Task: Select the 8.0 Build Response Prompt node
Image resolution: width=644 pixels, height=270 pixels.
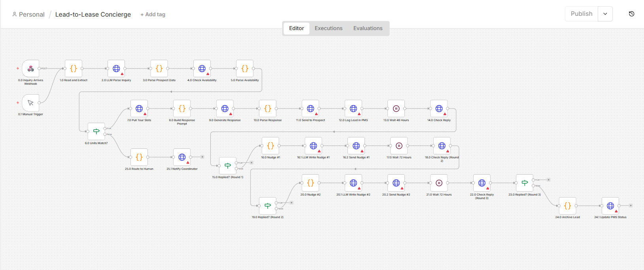Action: click(x=182, y=108)
